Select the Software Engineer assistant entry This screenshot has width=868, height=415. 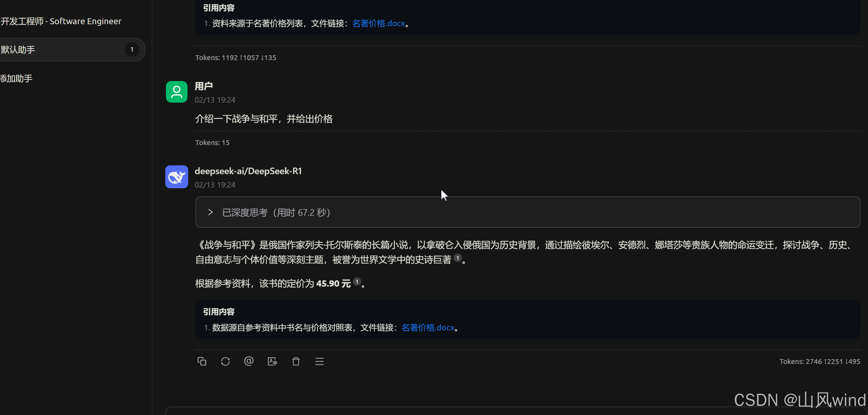(61, 21)
